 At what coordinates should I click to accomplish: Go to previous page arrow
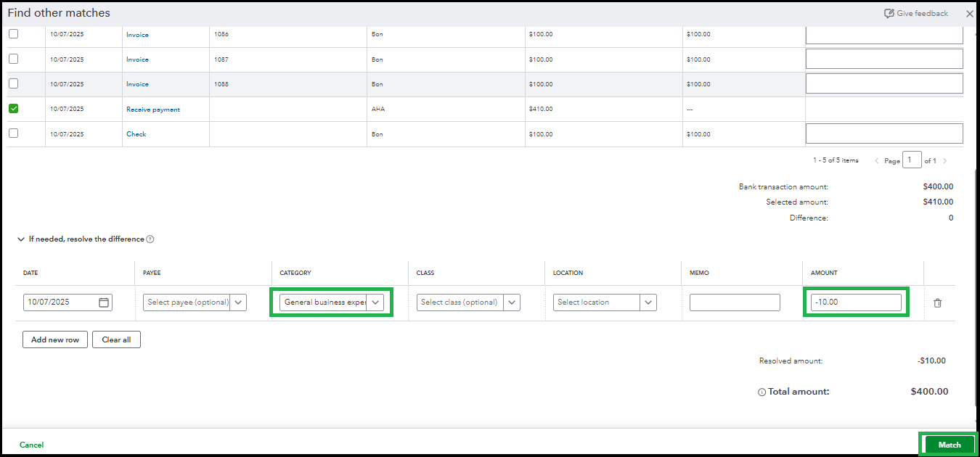pos(877,161)
